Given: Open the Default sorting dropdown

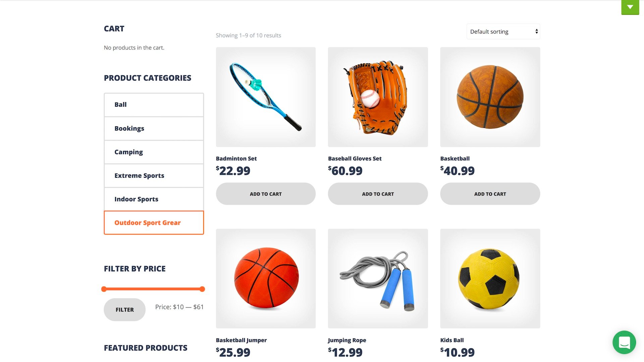Looking at the screenshot, I should (503, 32).
